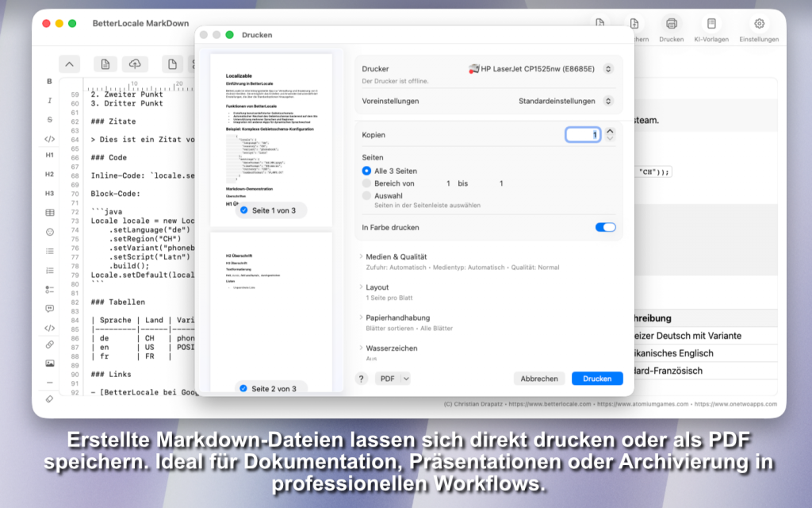The height and width of the screenshot is (508, 812).
Task: Toggle the 'In Farbe drucken' switch
Action: [x=605, y=228]
